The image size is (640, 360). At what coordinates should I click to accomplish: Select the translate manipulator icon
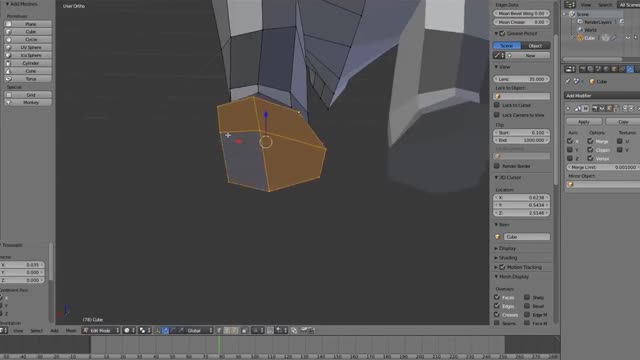[165, 330]
